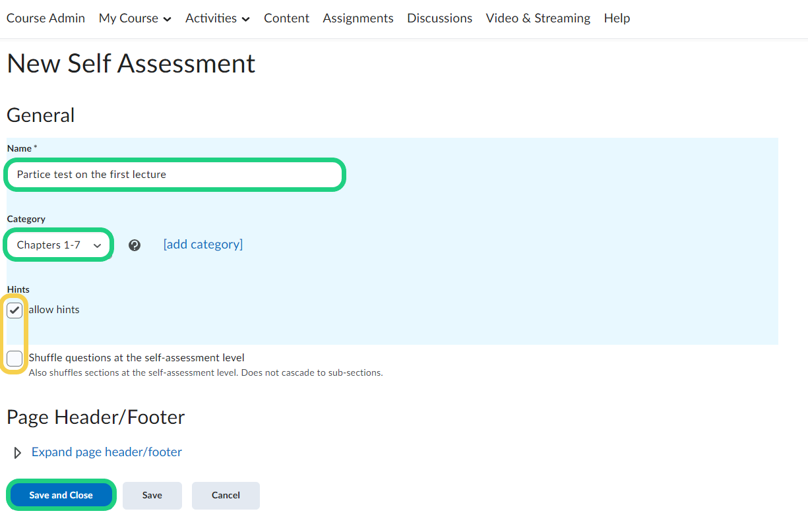Open the Content page

[x=286, y=18]
